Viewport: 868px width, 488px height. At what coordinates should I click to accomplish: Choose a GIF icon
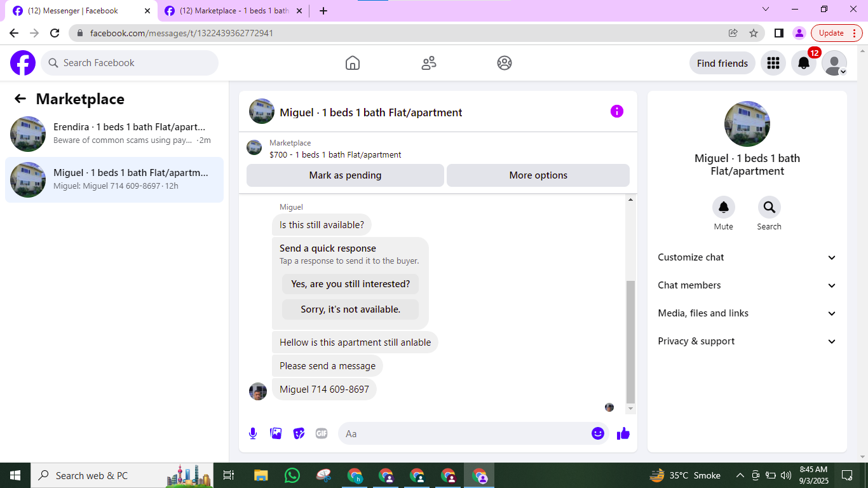[322, 433]
